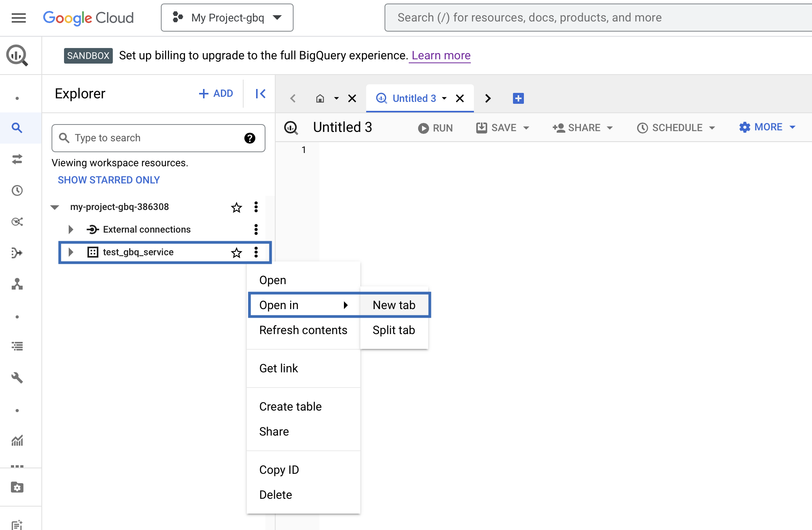Expand the External connections node
812x530 pixels.
pyautogui.click(x=71, y=229)
